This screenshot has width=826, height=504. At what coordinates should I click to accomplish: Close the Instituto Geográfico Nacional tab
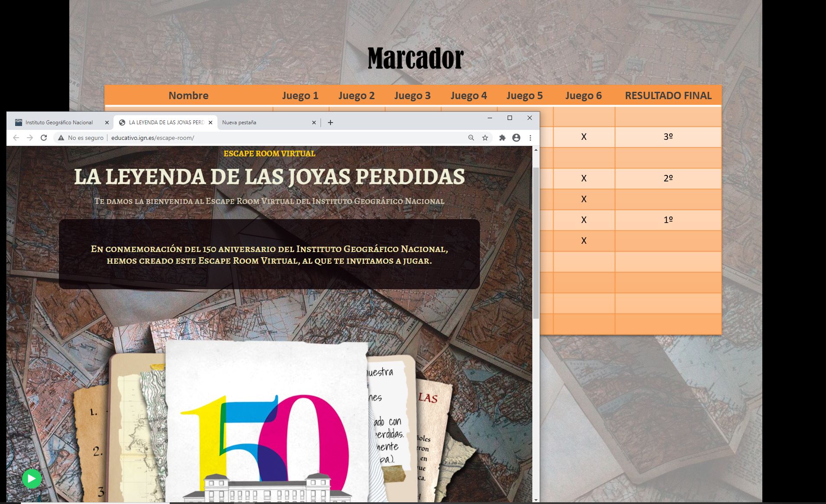(107, 123)
